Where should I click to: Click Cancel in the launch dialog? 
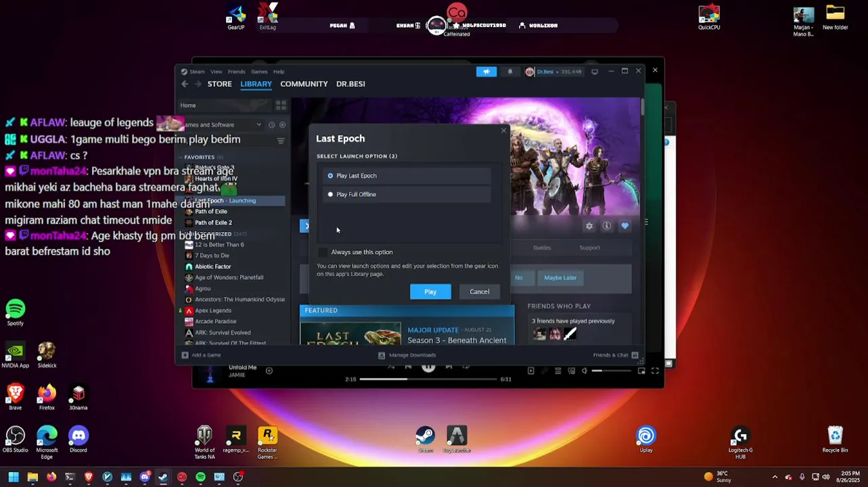480,292
